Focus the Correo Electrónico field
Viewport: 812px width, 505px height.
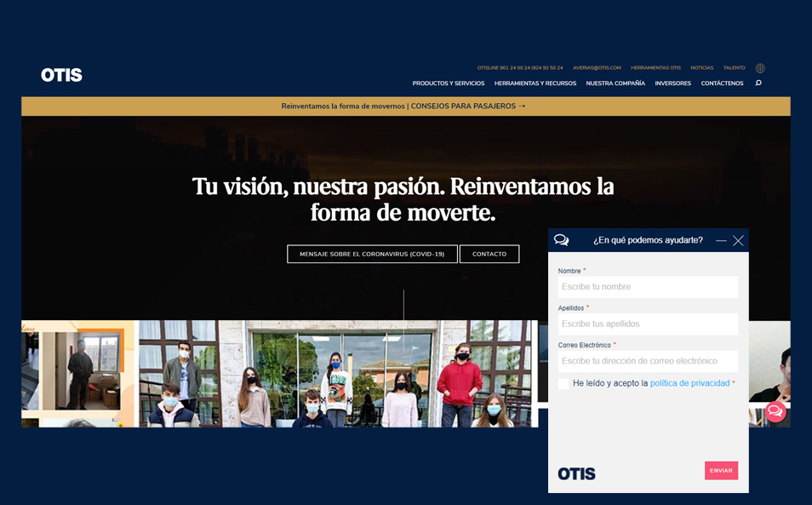(648, 361)
